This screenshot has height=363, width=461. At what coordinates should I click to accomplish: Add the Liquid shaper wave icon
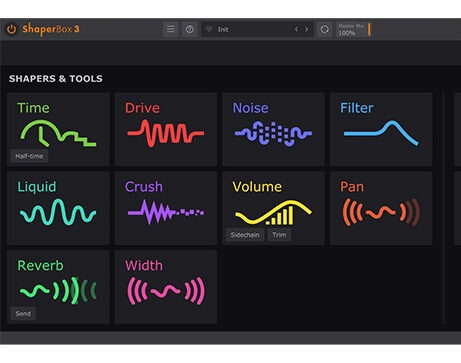coord(58,212)
